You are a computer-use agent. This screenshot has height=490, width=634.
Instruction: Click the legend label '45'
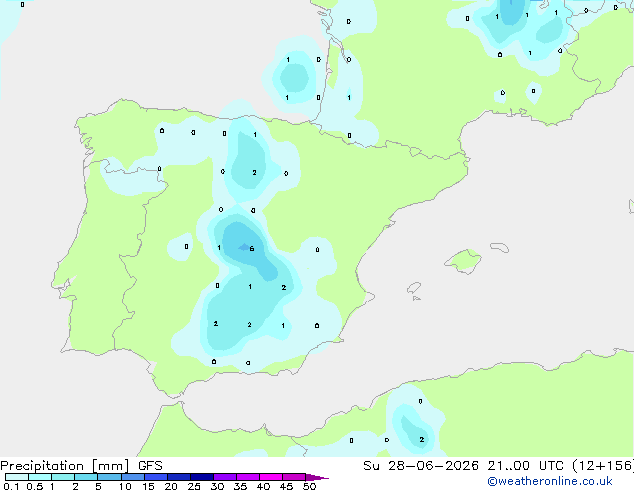pyautogui.click(x=286, y=486)
